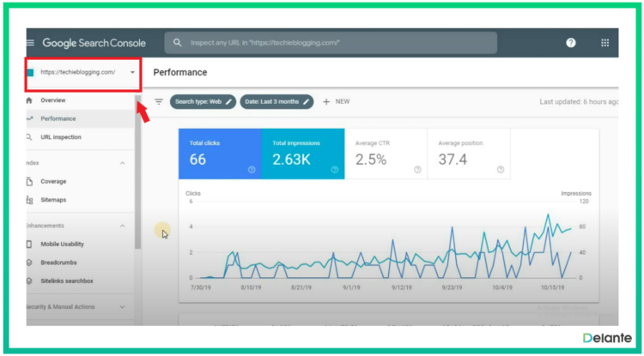Click the help question mark icon in header
Screen dimensions: 644x356
[571, 43]
